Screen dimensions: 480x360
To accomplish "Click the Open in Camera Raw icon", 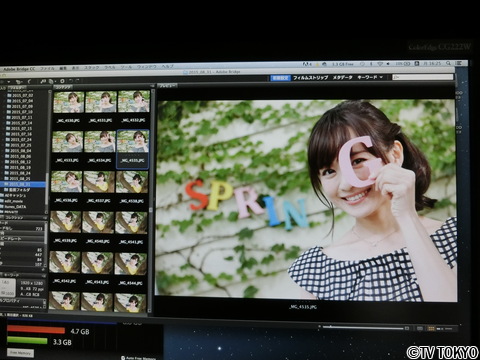I will click(62, 81).
